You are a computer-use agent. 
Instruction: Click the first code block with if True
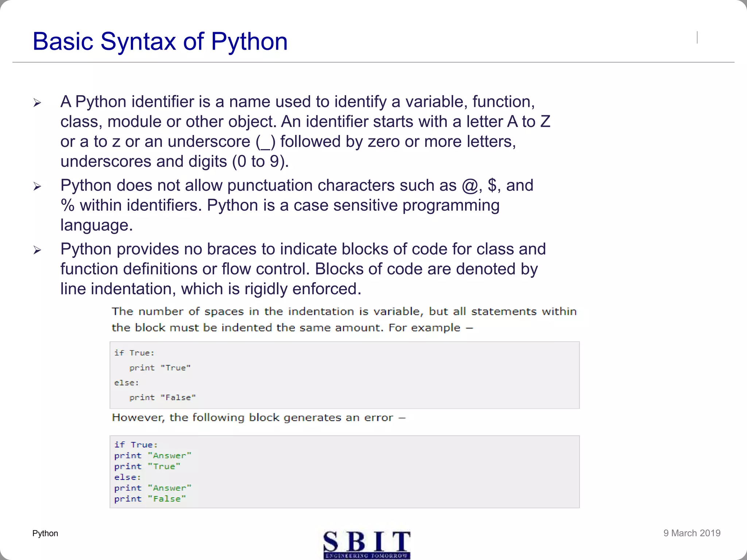[x=344, y=375]
